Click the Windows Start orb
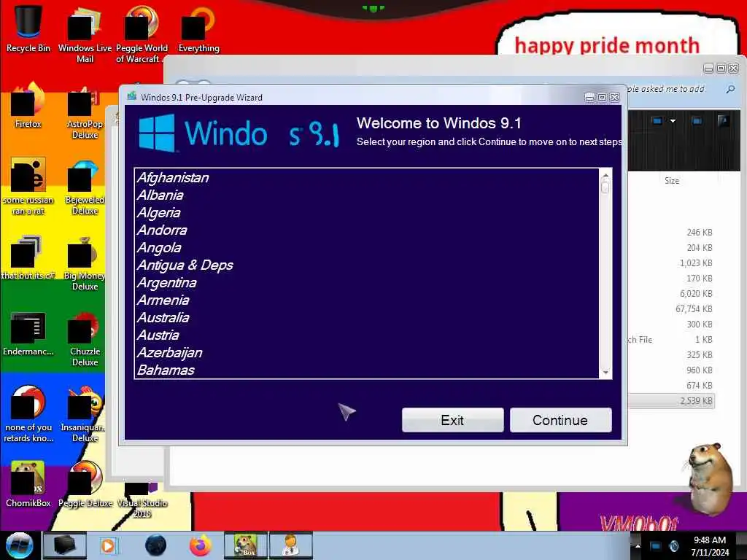Image resolution: width=747 pixels, height=560 pixels. coord(19,545)
